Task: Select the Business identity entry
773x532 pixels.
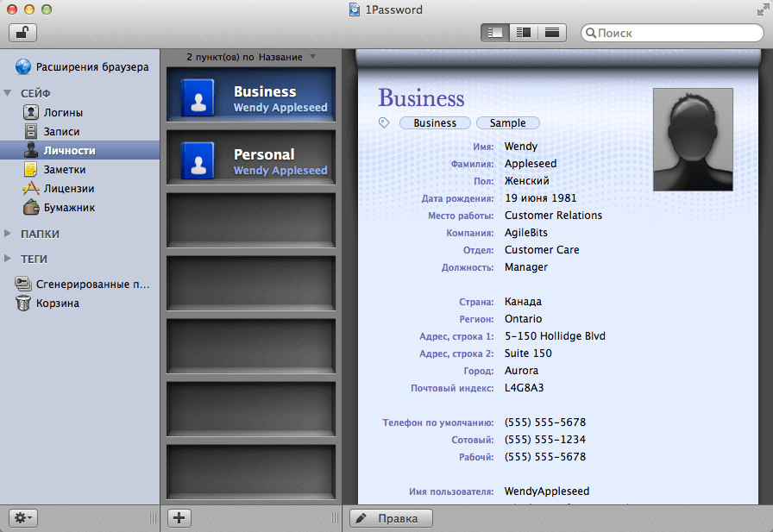Action: coord(251,95)
